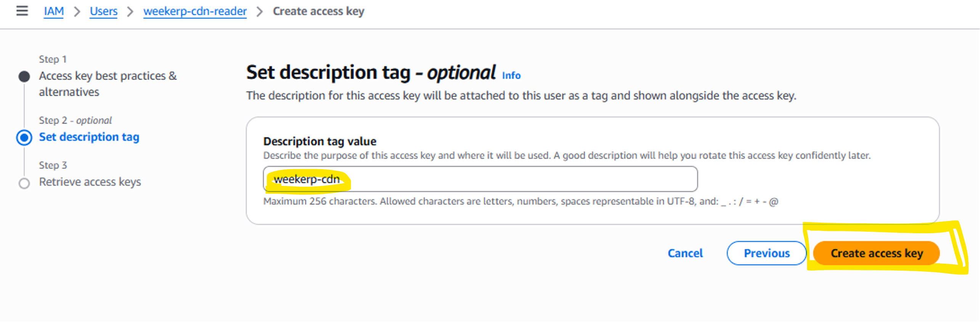Click the 'Set description tag' step label

[89, 137]
